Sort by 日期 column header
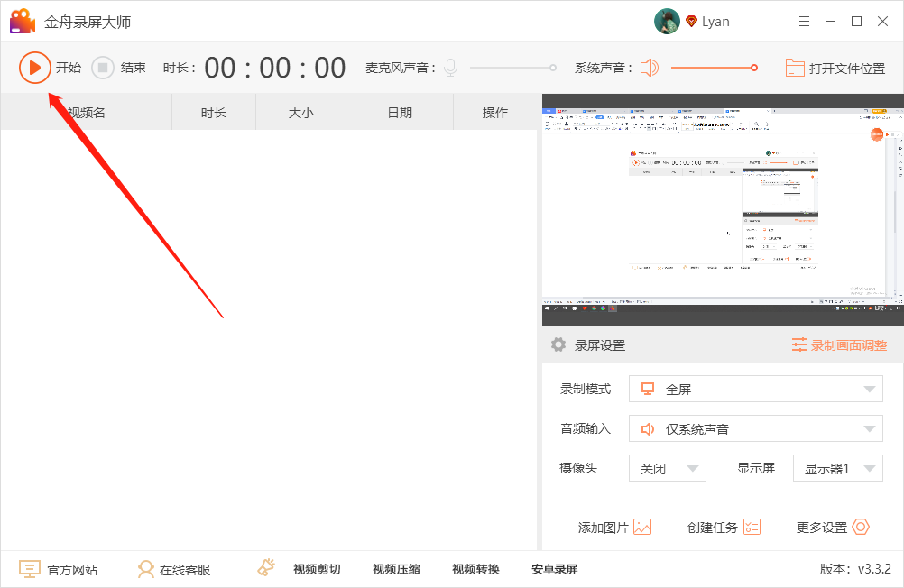904x588 pixels. tap(400, 113)
